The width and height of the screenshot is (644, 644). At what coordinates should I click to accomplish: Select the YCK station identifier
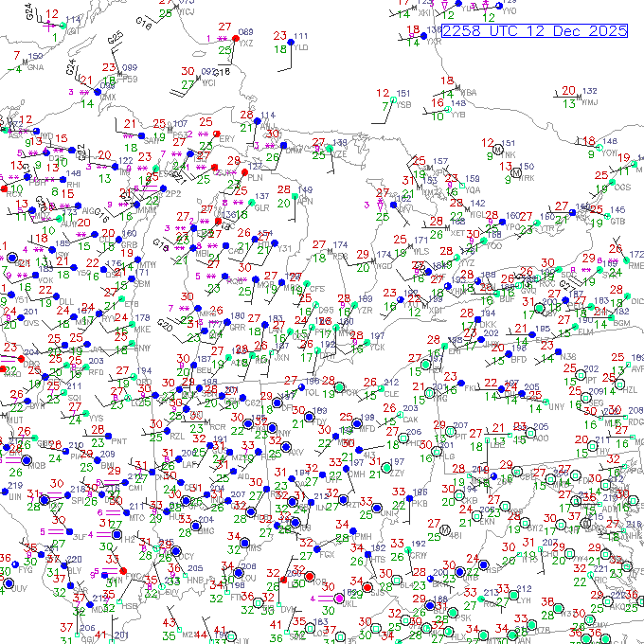pos(377,347)
